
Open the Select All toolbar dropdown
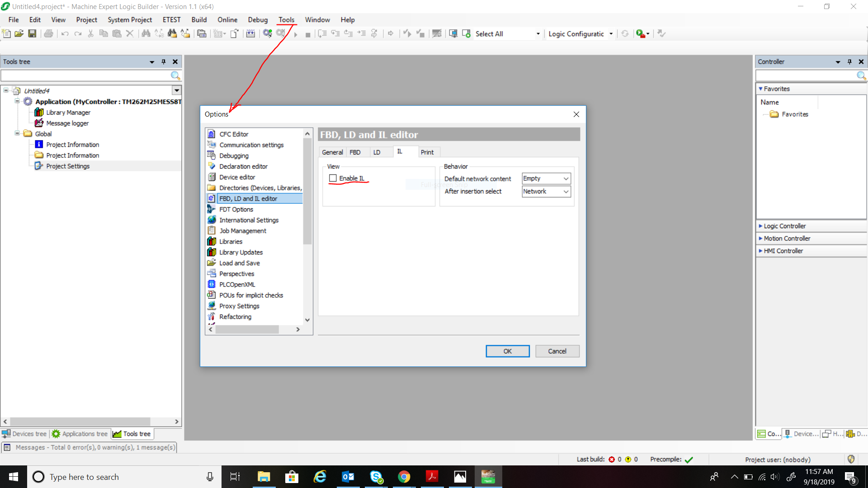click(538, 34)
